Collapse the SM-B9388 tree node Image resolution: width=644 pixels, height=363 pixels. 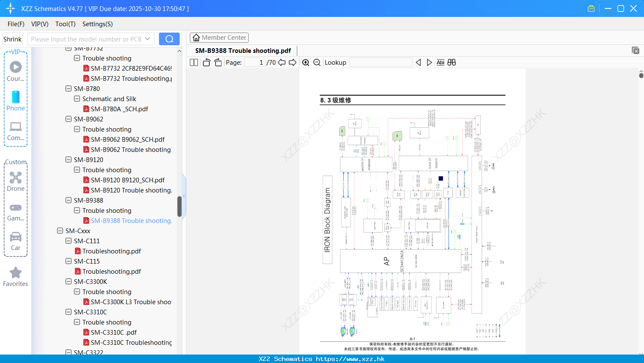[x=69, y=200]
